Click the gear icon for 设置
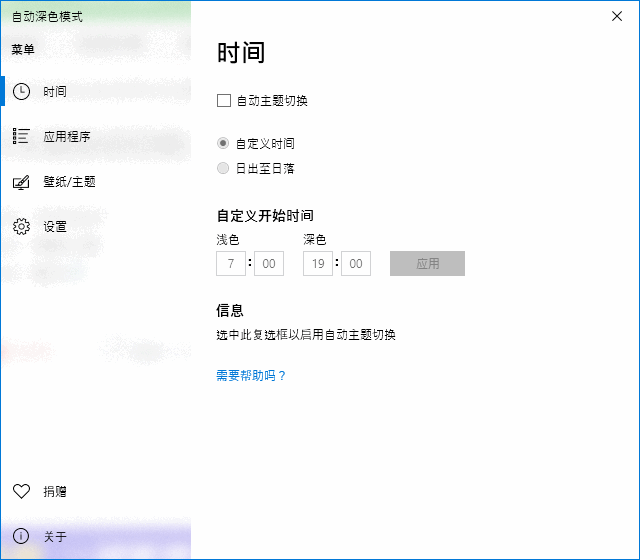This screenshot has height=560, width=640. click(x=21, y=227)
